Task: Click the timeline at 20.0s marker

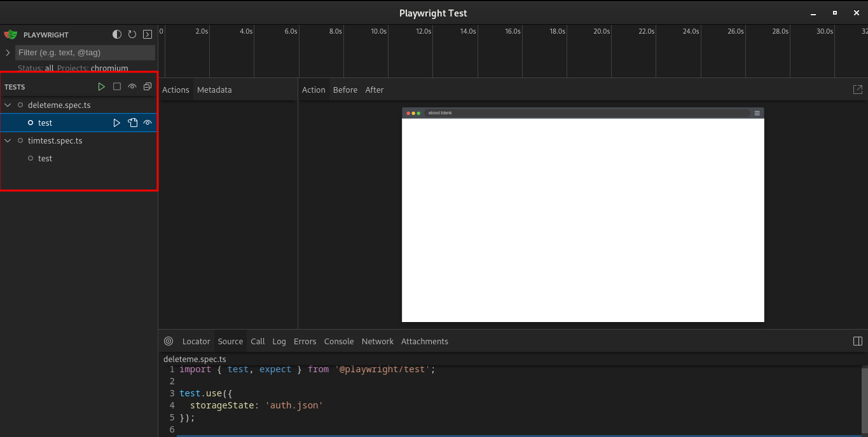Action: pos(602,31)
